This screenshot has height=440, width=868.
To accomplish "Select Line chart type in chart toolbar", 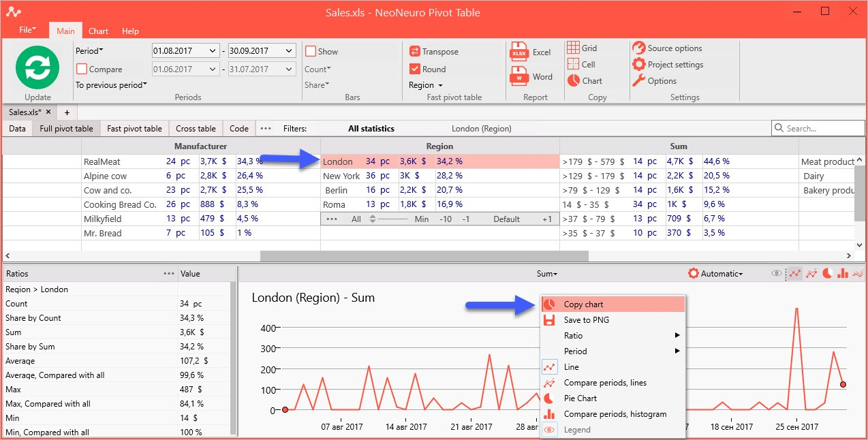I will click(x=794, y=273).
